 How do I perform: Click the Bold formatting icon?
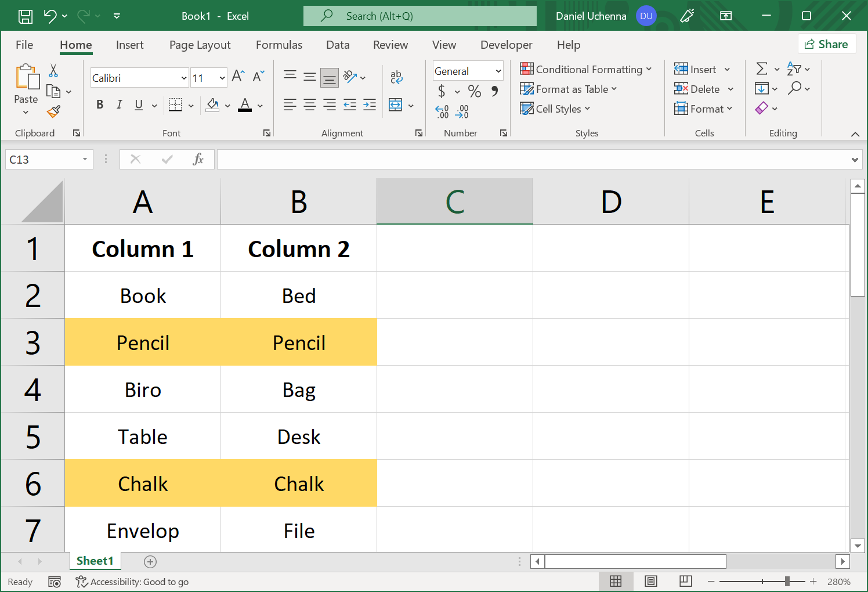tap(100, 105)
